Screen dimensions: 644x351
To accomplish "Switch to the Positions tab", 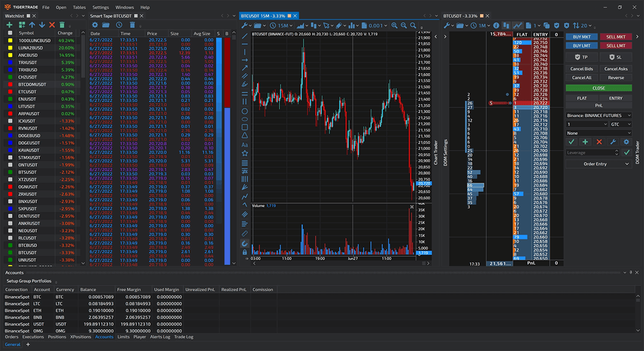I will 57,337.
